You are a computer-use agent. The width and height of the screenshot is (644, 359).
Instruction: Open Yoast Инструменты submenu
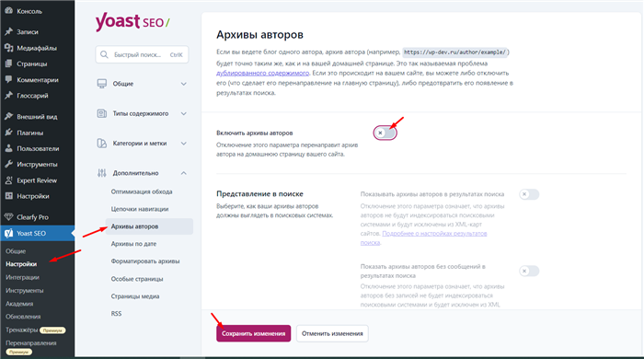(25, 290)
